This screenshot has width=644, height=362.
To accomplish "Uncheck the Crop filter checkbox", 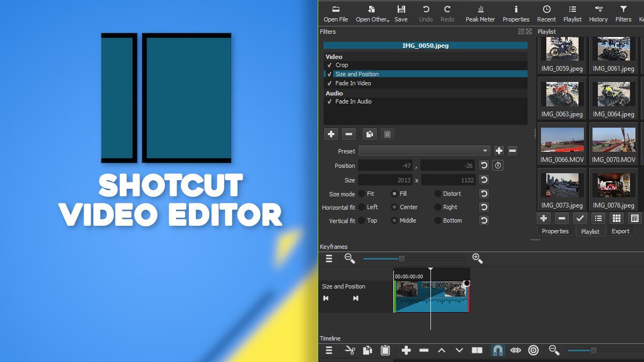I will pos(330,65).
